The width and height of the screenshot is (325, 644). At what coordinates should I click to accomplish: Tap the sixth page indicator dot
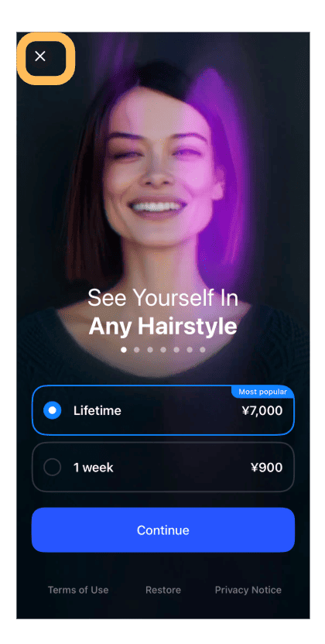tap(189, 350)
